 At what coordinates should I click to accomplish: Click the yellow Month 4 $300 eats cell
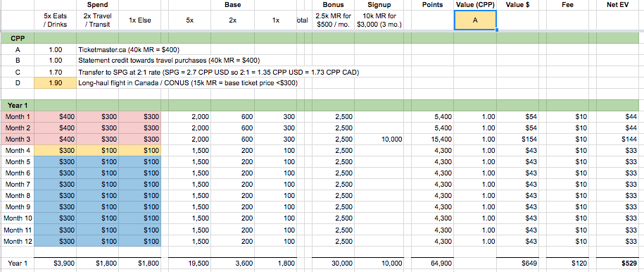55,151
